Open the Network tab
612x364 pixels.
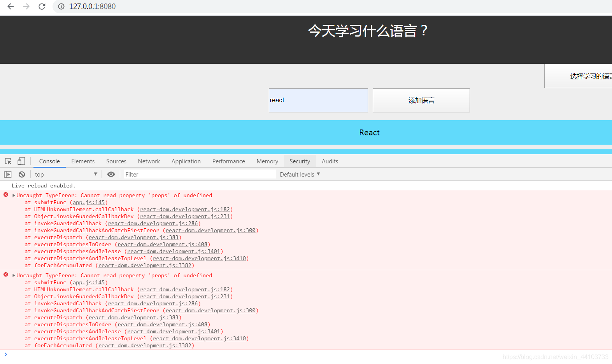(149, 161)
